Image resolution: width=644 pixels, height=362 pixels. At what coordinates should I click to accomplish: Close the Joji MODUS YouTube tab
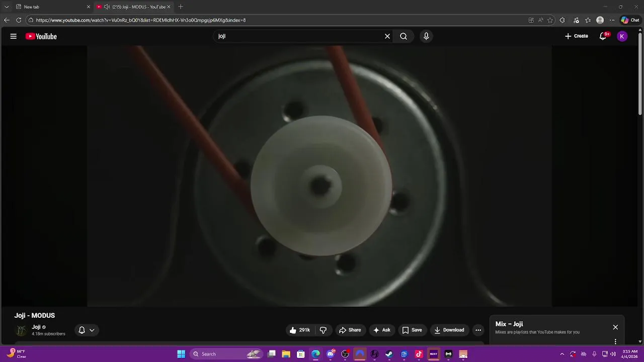pyautogui.click(x=169, y=7)
